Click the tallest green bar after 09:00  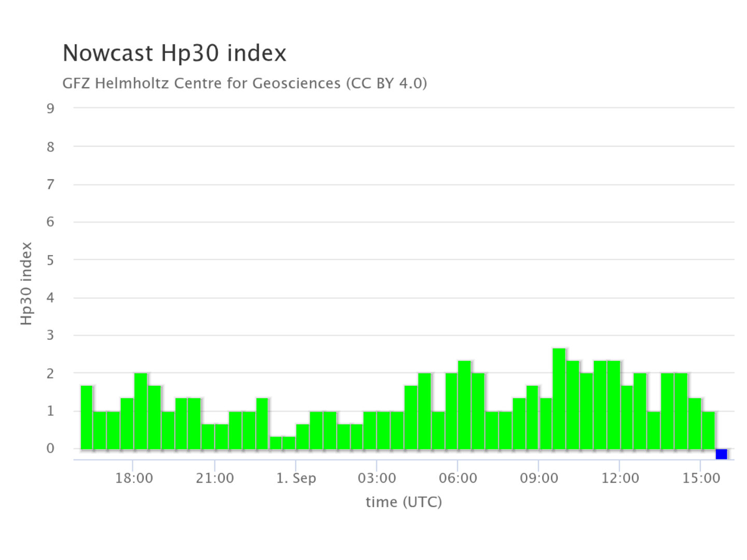coord(559,398)
